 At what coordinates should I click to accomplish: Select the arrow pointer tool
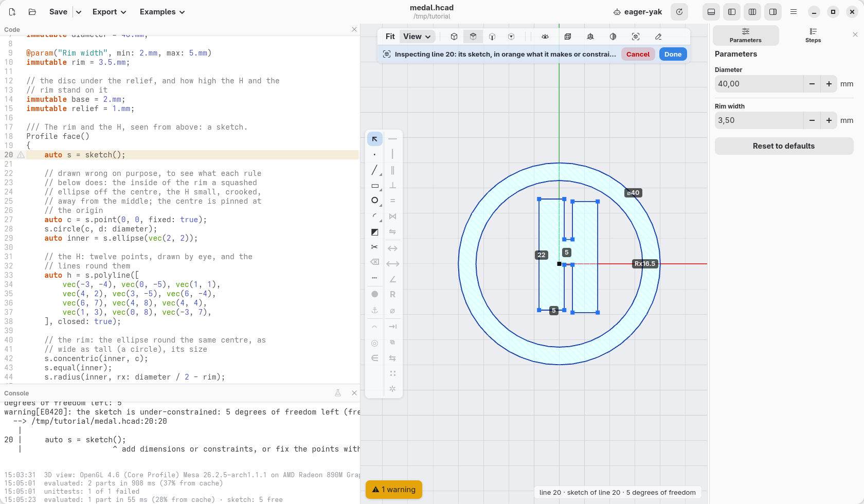coord(374,139)
